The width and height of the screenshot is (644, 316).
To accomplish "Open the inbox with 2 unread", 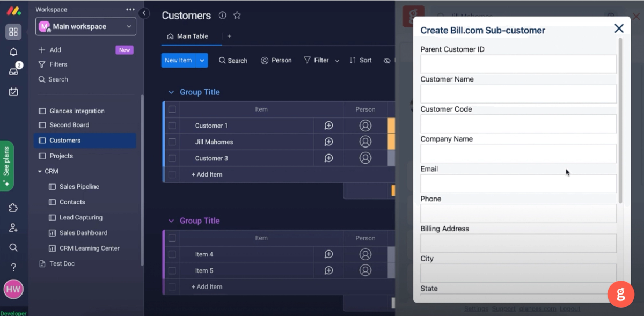I will [x=13, y=71].
